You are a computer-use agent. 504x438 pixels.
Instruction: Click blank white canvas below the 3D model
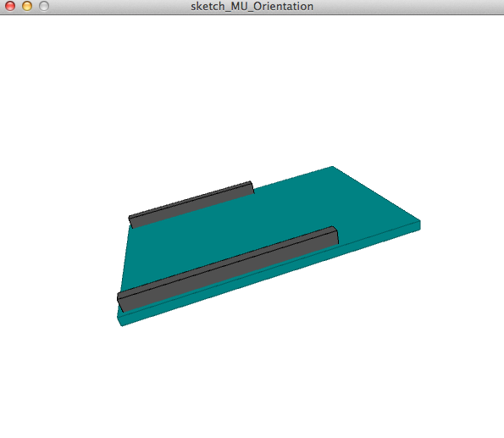[x=252, y=383]
